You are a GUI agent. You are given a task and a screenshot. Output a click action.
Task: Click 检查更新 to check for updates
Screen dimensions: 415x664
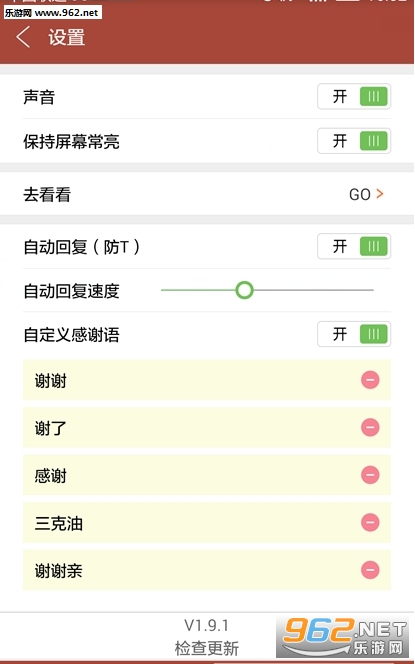207,648
